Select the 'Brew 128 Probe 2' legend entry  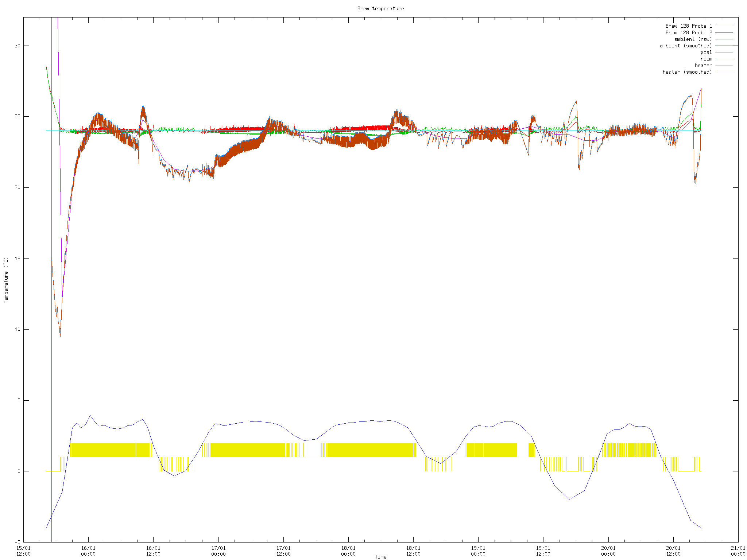[689, 32]
